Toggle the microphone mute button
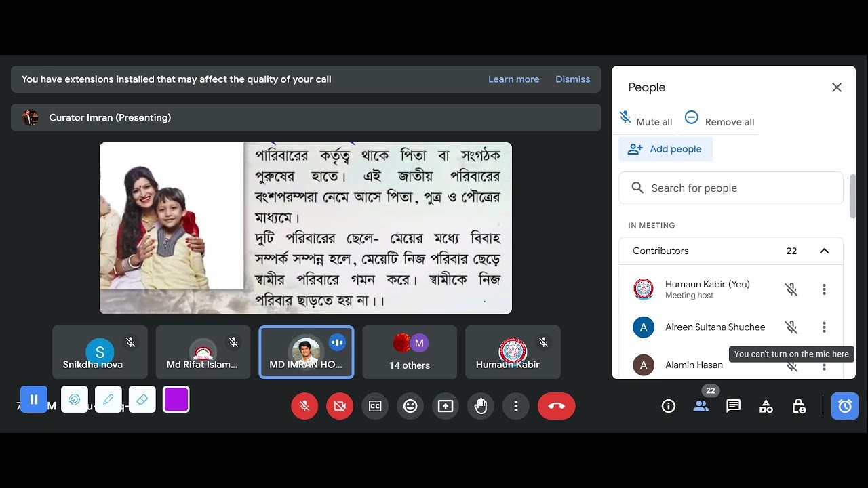The height and width of the screenshot is (488, 868). point(304,406)
